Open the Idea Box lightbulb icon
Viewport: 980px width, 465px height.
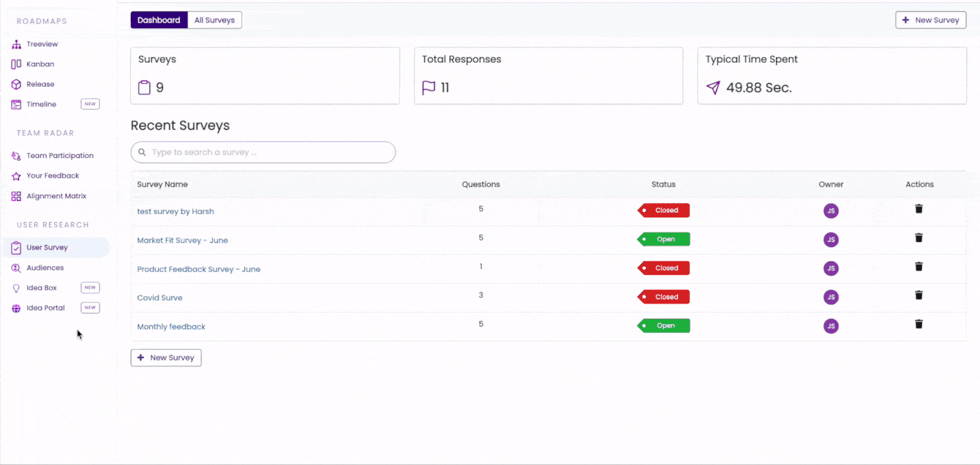(x=16, y=288)
